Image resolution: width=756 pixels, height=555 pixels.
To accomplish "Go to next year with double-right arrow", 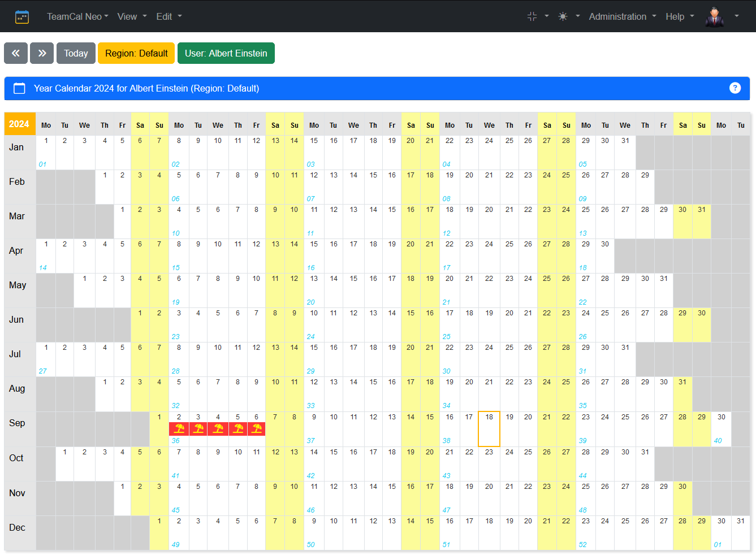I will (42, 53).
